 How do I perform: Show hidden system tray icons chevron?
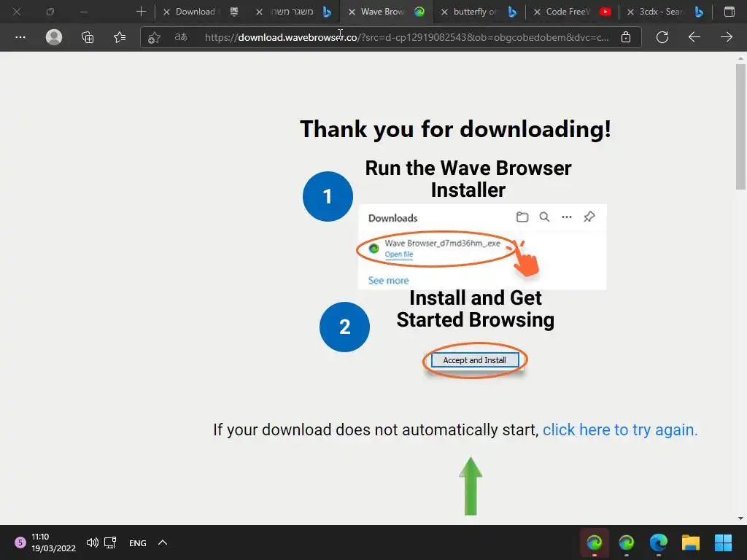click(163, 542)
